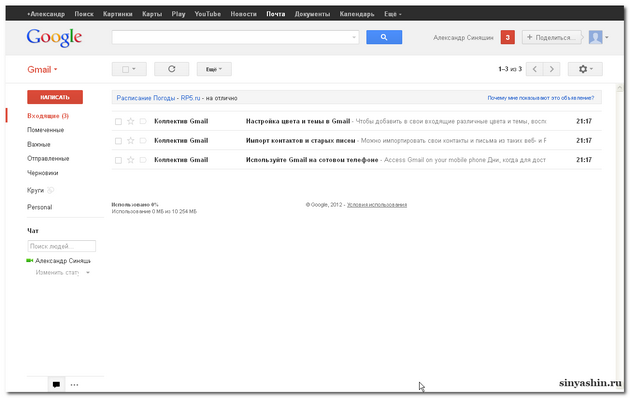The width and height of the screenshot is (630, 398).
Task: Open 'YouTube' in the top bar
Action: (208, 14)
